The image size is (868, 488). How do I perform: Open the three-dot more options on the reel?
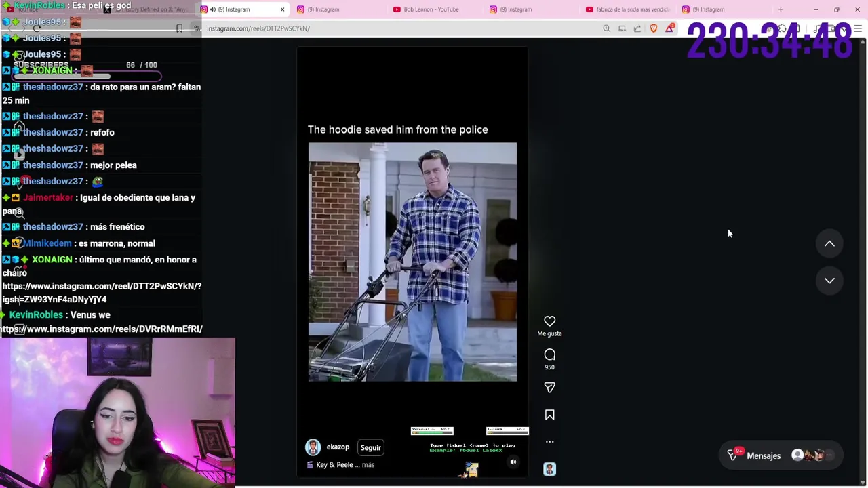tap(549, 442)
